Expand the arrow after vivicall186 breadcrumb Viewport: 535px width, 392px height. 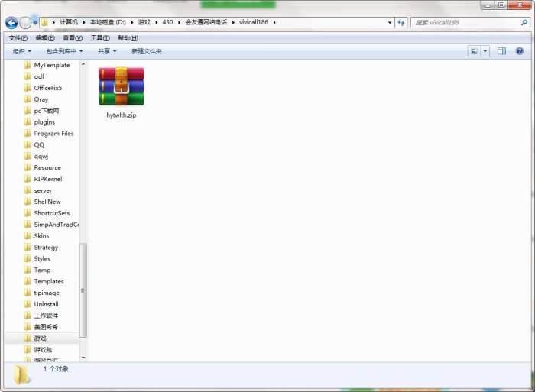point(274,22)
